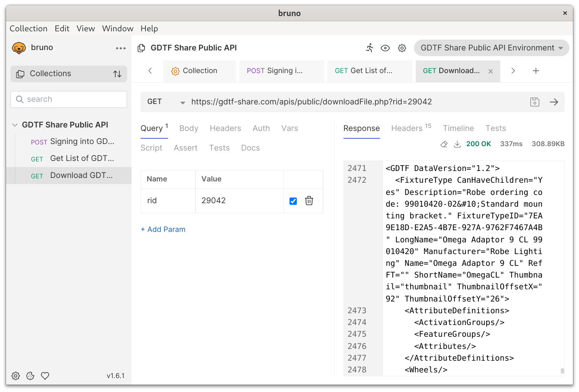This screenshot has height=392, width=579.
Task: Open the Body tab
Action: pyautogui.click(x=189, y=128)
